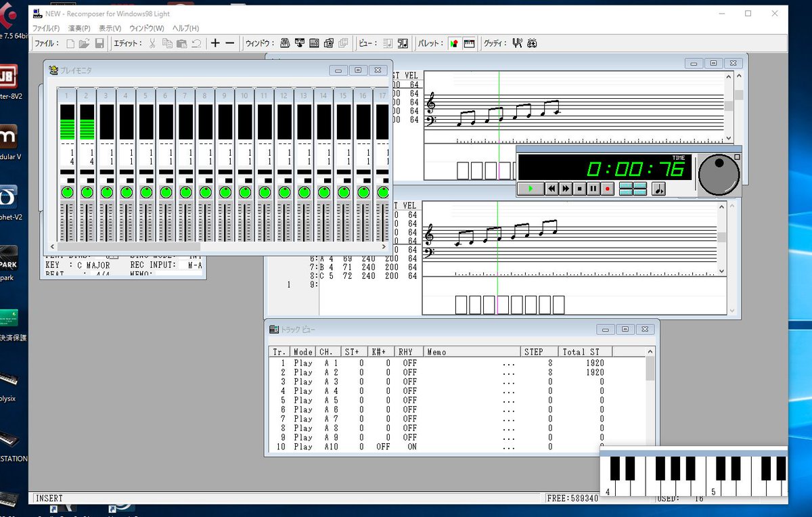Click the greyed fifth ウィンドウ toolbar icon
The height and width of the screenshot is (517, 812).
pos(344,43)
